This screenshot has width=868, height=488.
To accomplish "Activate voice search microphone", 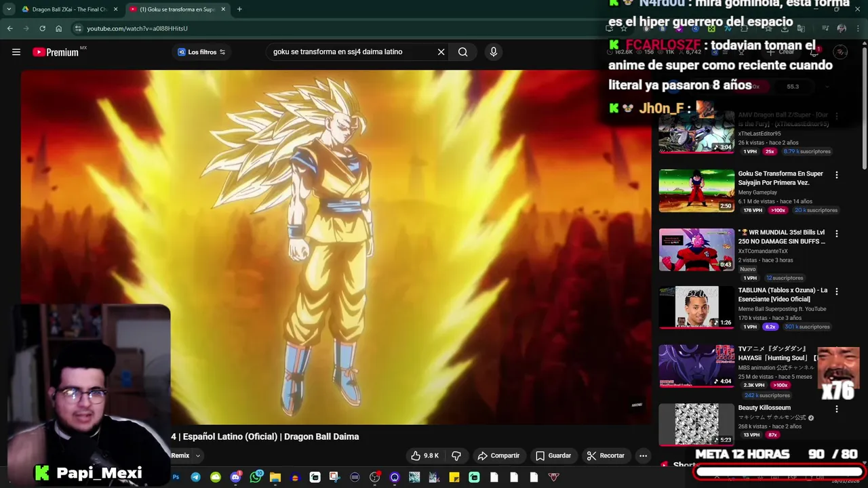I will 494,52.
